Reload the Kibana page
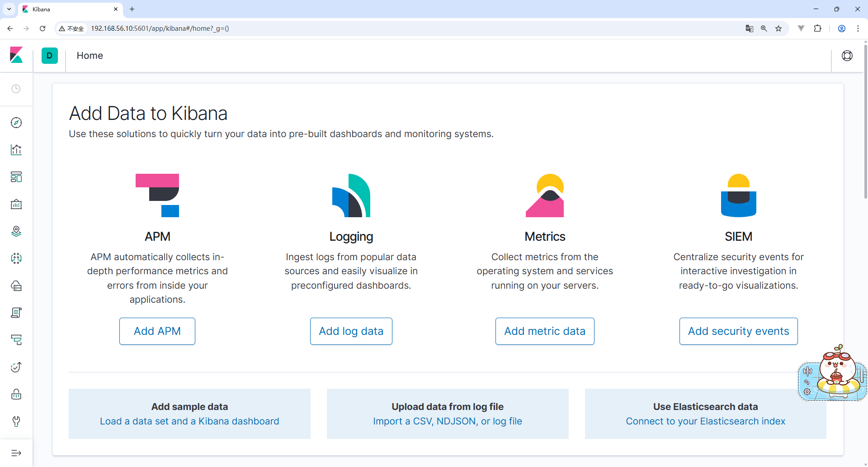This screenshot has width=868, height=467. coord(42,29)
